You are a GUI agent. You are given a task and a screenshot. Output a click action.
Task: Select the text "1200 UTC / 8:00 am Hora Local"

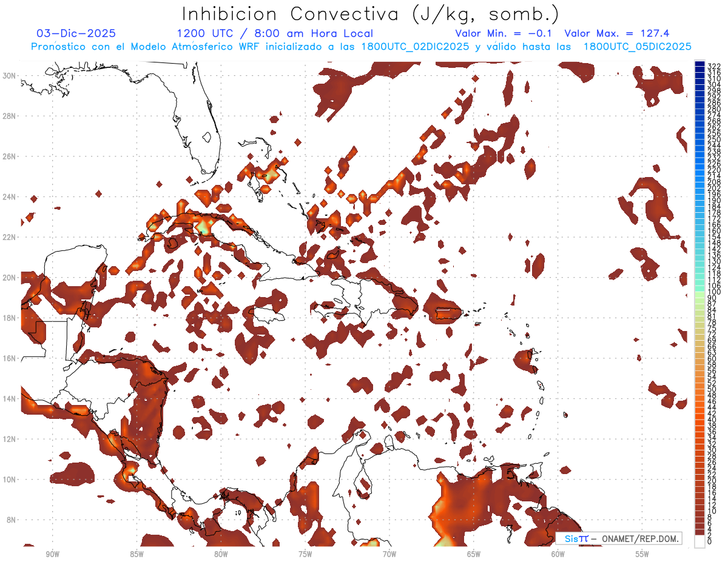click(x=275, y=33)
